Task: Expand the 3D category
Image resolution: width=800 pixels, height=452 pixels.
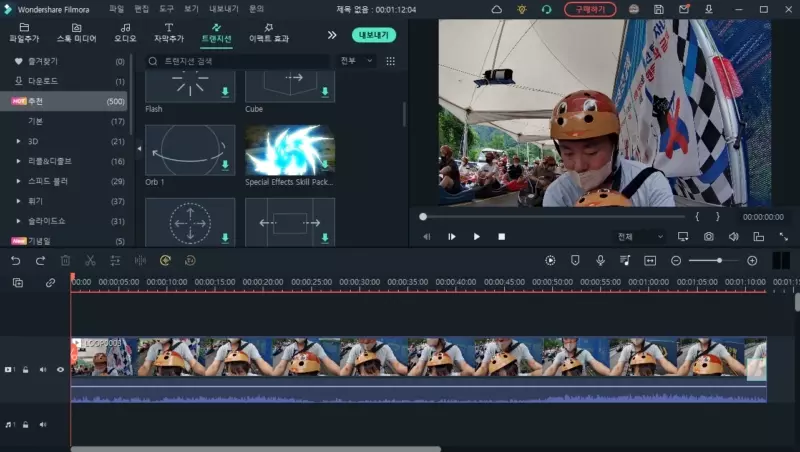Action: tap(18, 141)
